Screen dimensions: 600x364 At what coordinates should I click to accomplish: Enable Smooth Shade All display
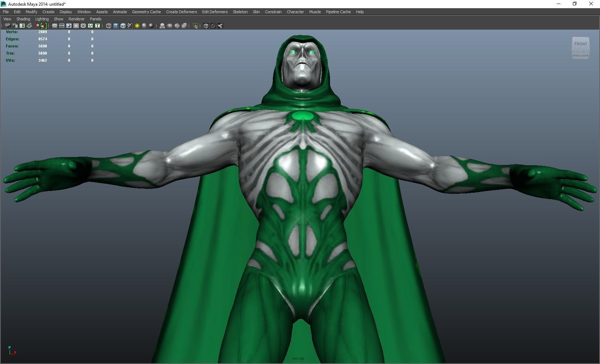tap(115, 26)
